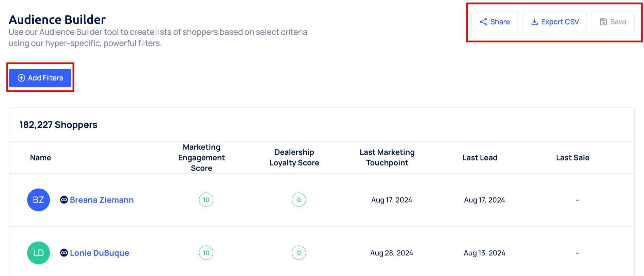Sort by Last Marketing Touchpoint column header
Screen dimensions: 644x276
pyautogui.click(x=387, y=158)
